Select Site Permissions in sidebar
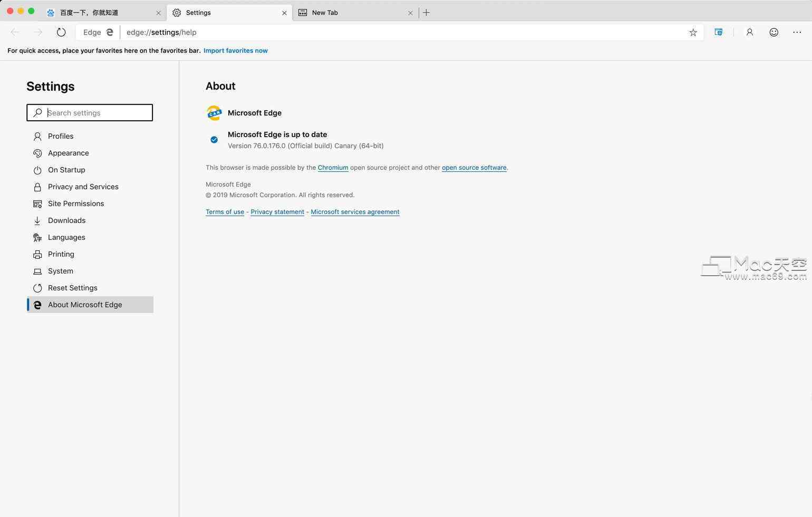The width and height of the screenshot is (812, 517). (90, 203)
